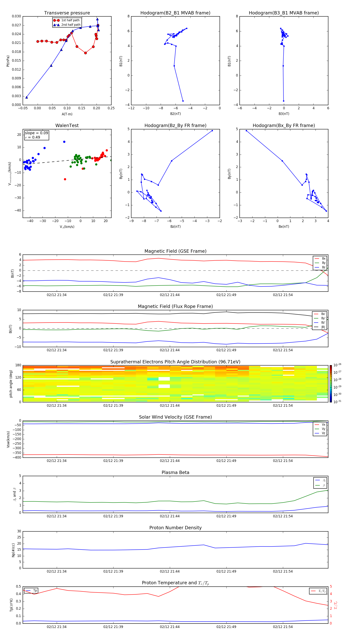
Task: Click the 'Hodogram(B2_B1 MVAB frame)' title
Action: (x=175, y=13)
